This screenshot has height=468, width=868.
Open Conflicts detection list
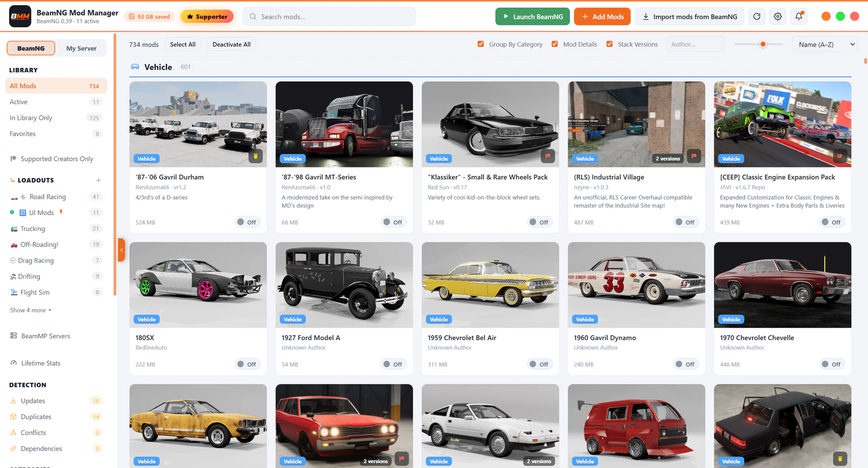tap(56, 433)
